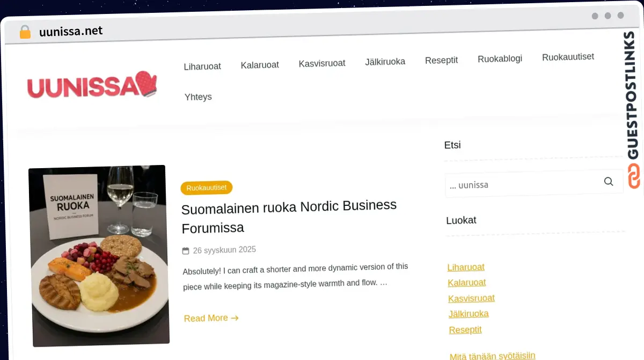Viewport: 644px width, 360px height.
Task: Go to the Yhteys contact page
Action: [x=198, y=97]
